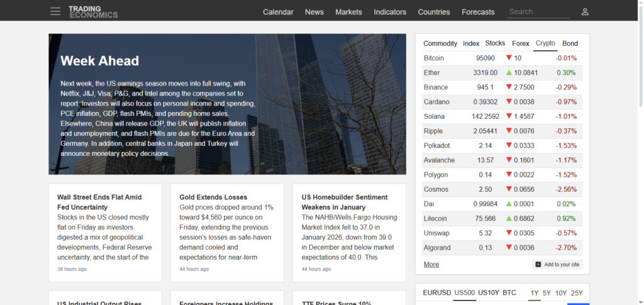The height and width of the screenshot is (305, 644).
Task: Focus the Search input field
Action: click(x=538, y=12)
